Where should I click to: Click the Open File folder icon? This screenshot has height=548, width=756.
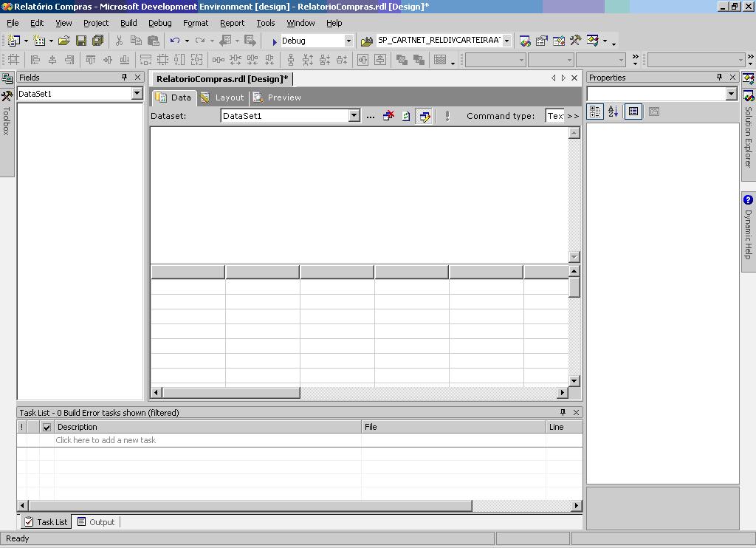[63, 41]
